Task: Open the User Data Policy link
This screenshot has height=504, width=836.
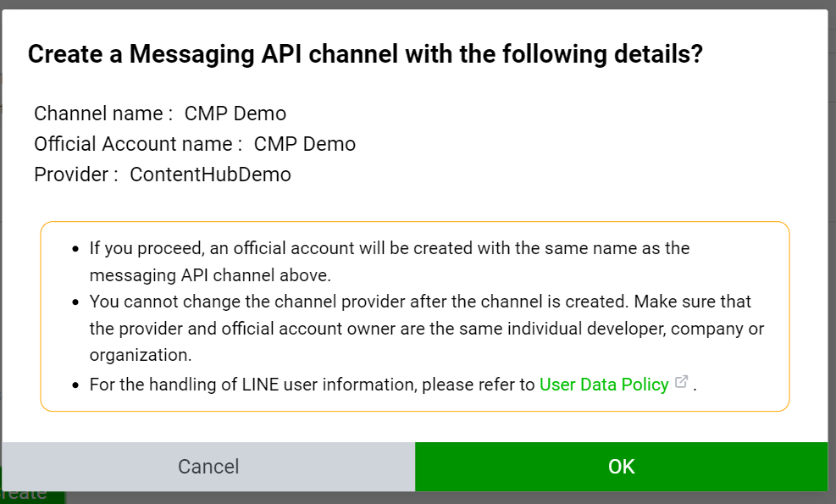Action: coord(604,385)
